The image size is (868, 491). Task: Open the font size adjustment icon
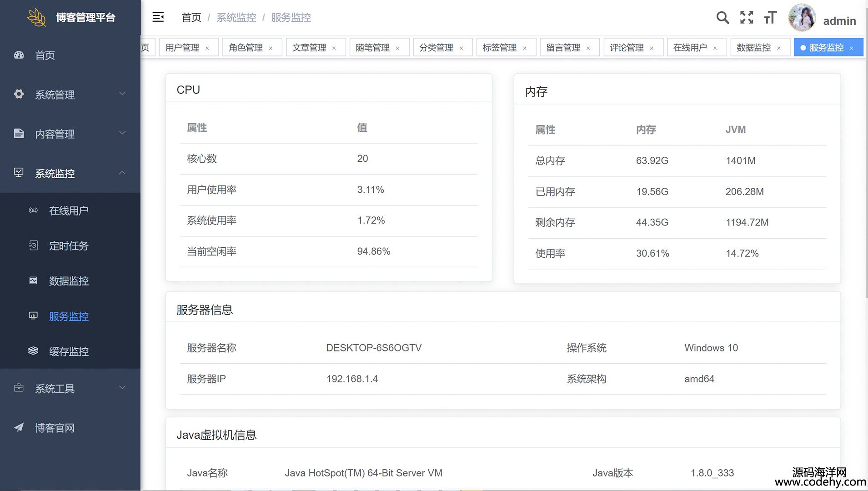point(770,17)
